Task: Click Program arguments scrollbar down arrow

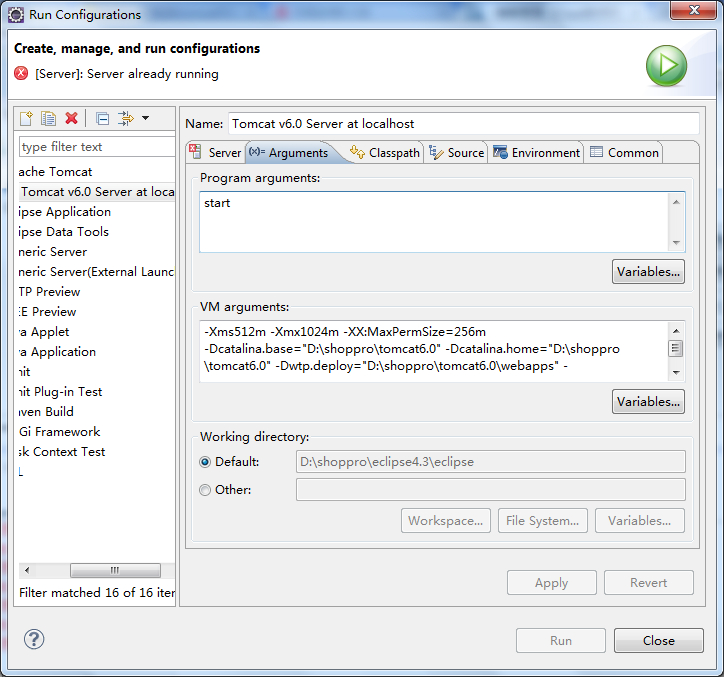Action: (676, 243)
